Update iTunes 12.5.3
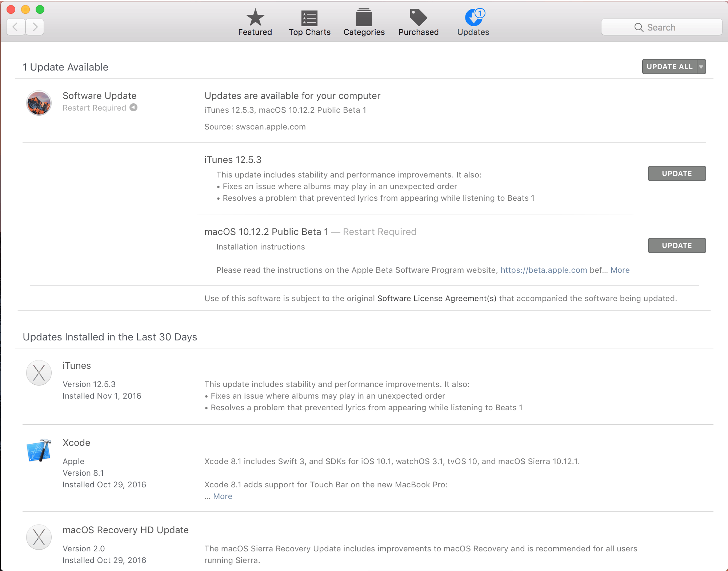The width and height of the screenshot is (728, 571). pyautogui.click(x=677, y=173)
